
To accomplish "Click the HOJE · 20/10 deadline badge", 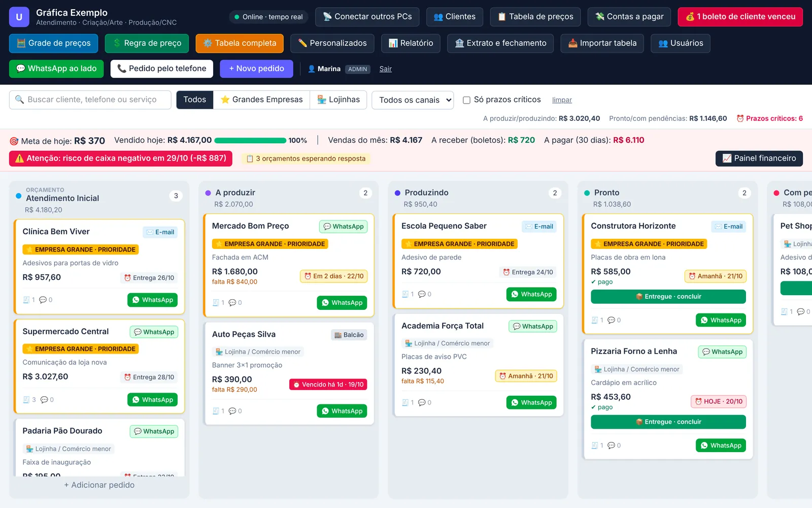I will (x=719, y=401).
